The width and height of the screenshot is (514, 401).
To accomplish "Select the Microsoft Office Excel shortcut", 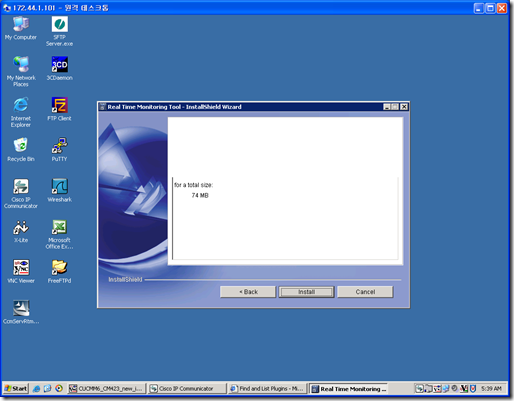I will click(x=59, y=234).
